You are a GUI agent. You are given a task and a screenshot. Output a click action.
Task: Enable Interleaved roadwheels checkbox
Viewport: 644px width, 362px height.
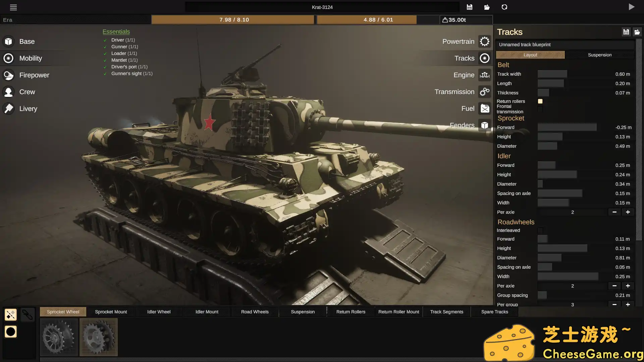point(540,230)
